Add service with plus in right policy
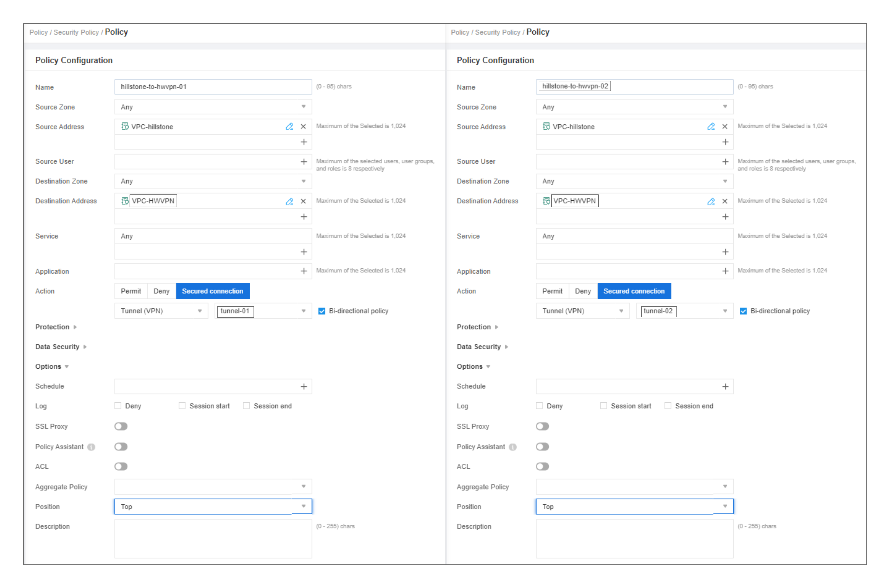The width and height of the screenshot is (890, 588). [x=725, y=252]
